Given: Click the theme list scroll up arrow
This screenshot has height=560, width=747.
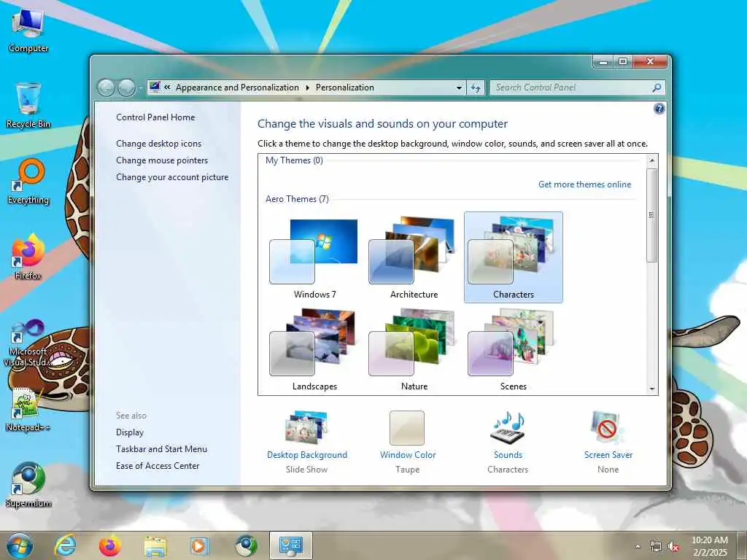Looking at the screenshot, I should tap(652, 160).
